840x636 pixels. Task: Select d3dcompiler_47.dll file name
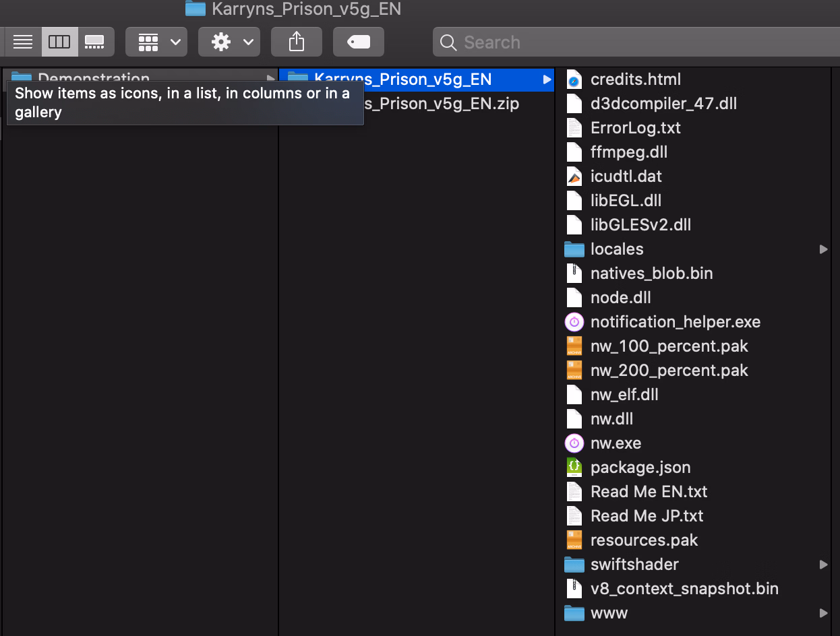pyautogui.click(x=663, y=104)
